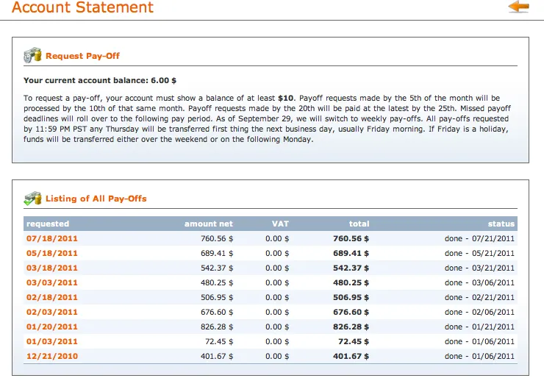Click status done in the 12/21/2010 row
544x392 pixels.
479,356
